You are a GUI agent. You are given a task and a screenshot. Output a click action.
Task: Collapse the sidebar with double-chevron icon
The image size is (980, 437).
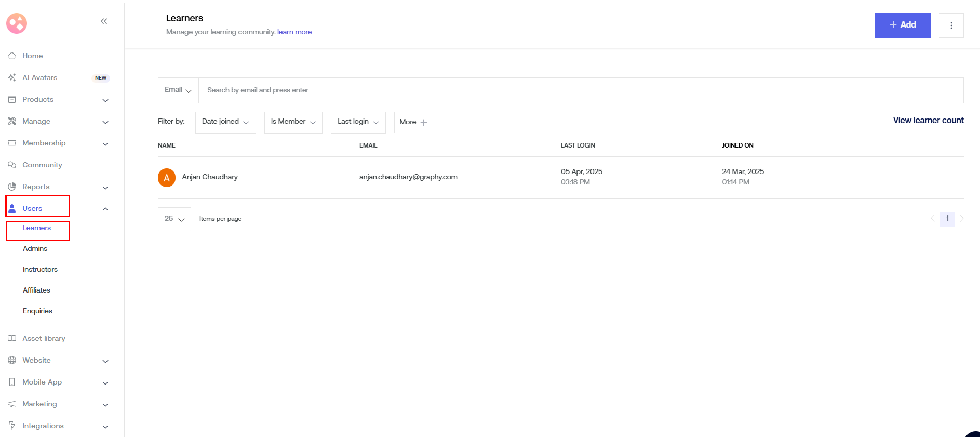coord(104,21)
